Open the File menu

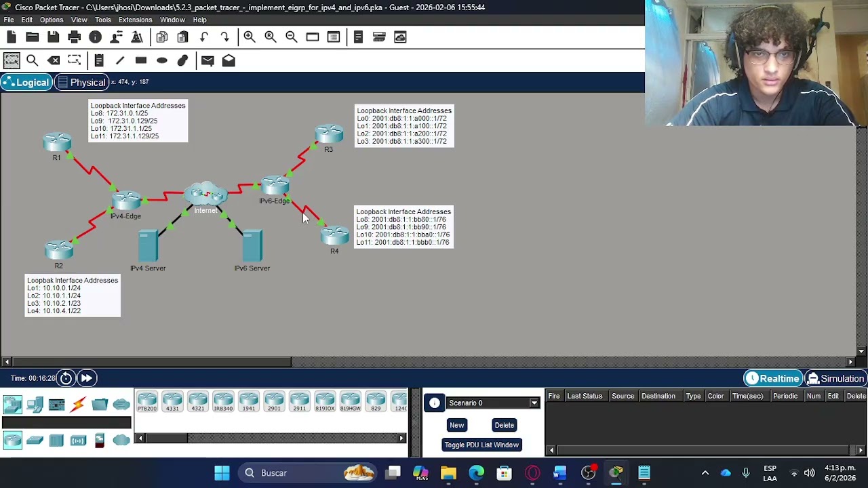[x=9, y=20]
